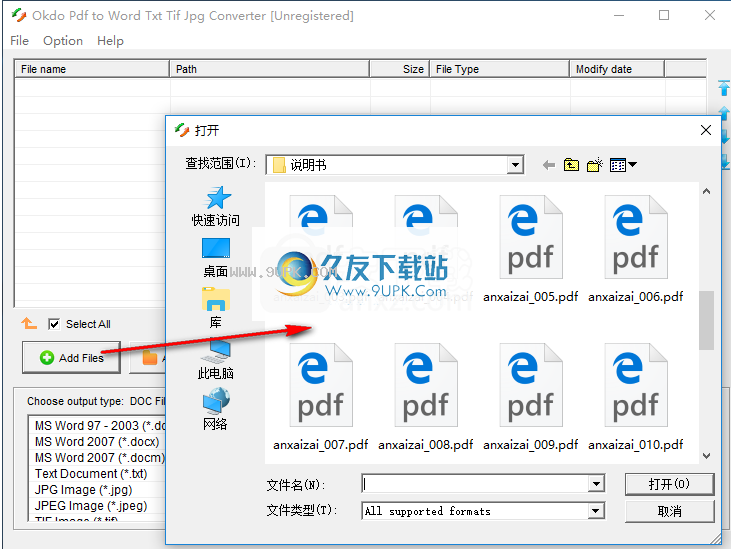Select anxaizai_008.pdf file
Viewport: 731px width, 549px height.
[x=426, y=398]
